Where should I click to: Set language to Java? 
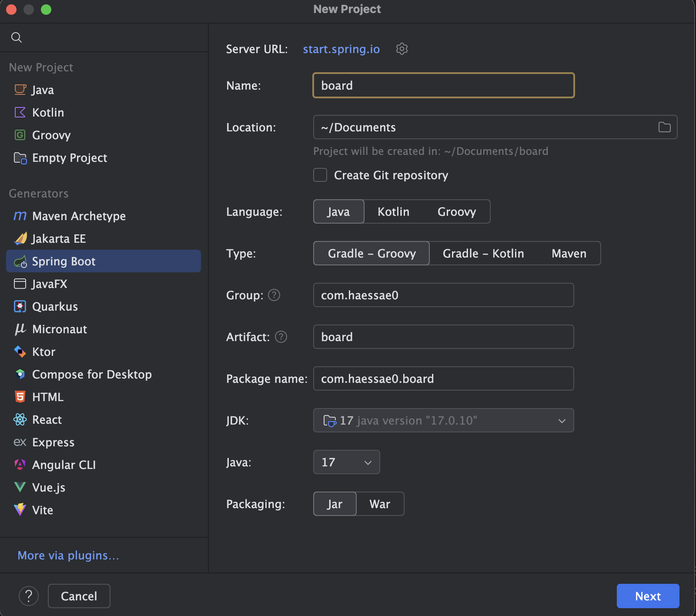click(x=338, y=211)
